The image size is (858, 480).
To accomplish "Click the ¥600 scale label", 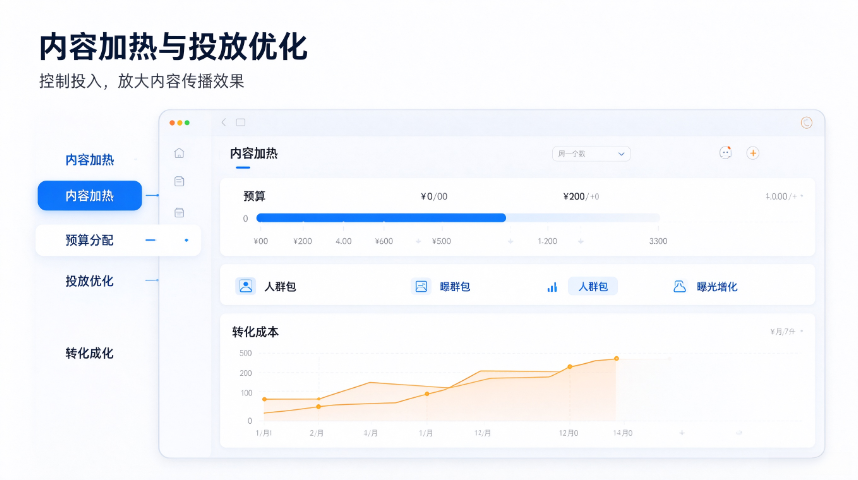I will click(384, 241).
